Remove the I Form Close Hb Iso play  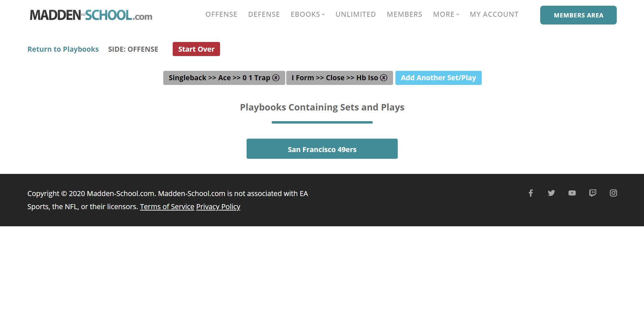(384, 78)
